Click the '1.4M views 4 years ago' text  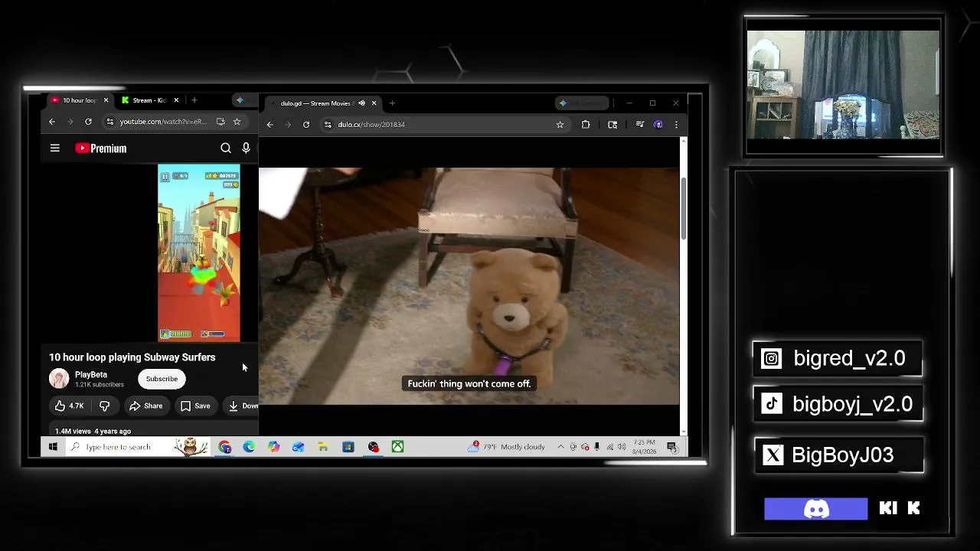pyautogui.click(x=93, y=432)
